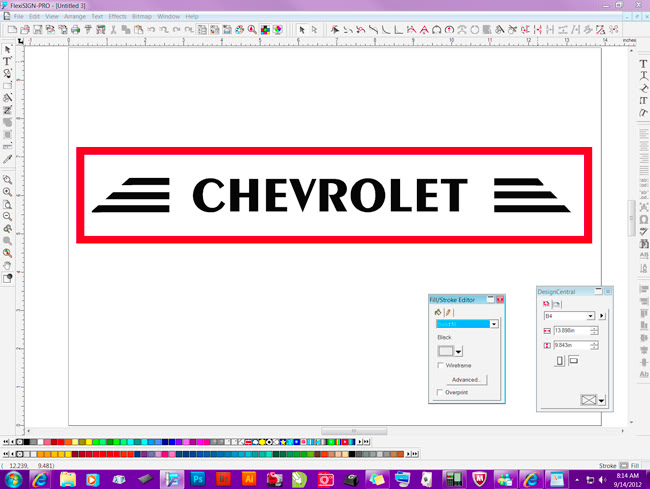Expand the B4 page size dropdown
The height and width of the screenshot is (489, 650).
point(591,316)
